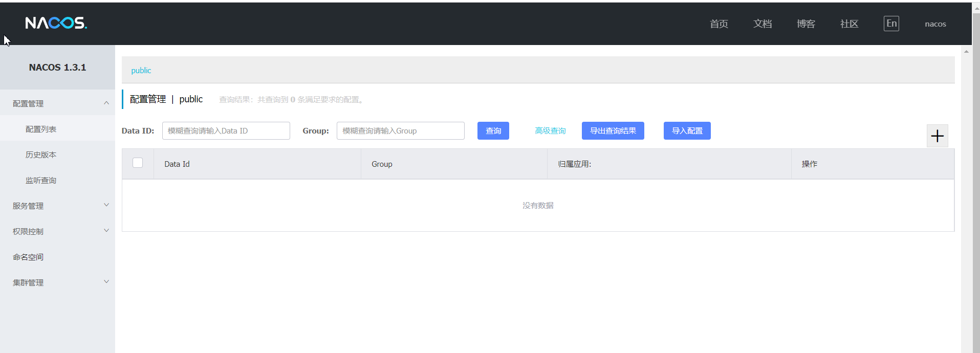Open 博客 in the top navigation
Image resolution: width=980 pixels, height=353 pixels.
(x=805, y=24)
